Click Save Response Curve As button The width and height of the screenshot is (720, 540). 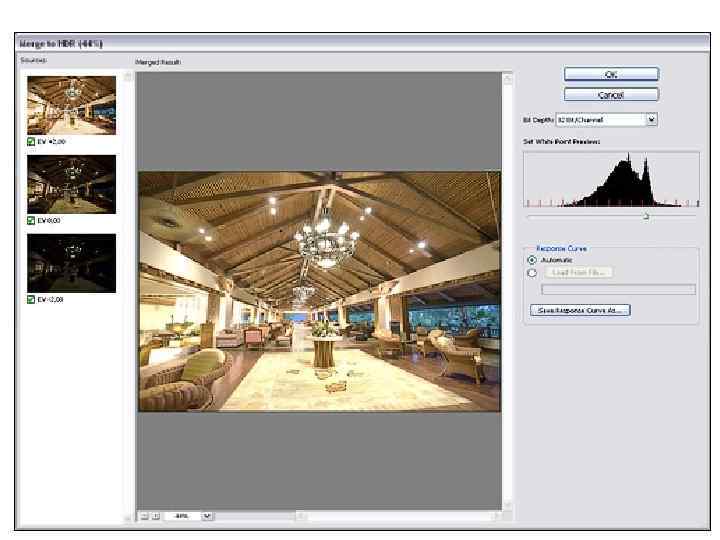[580, 310]
